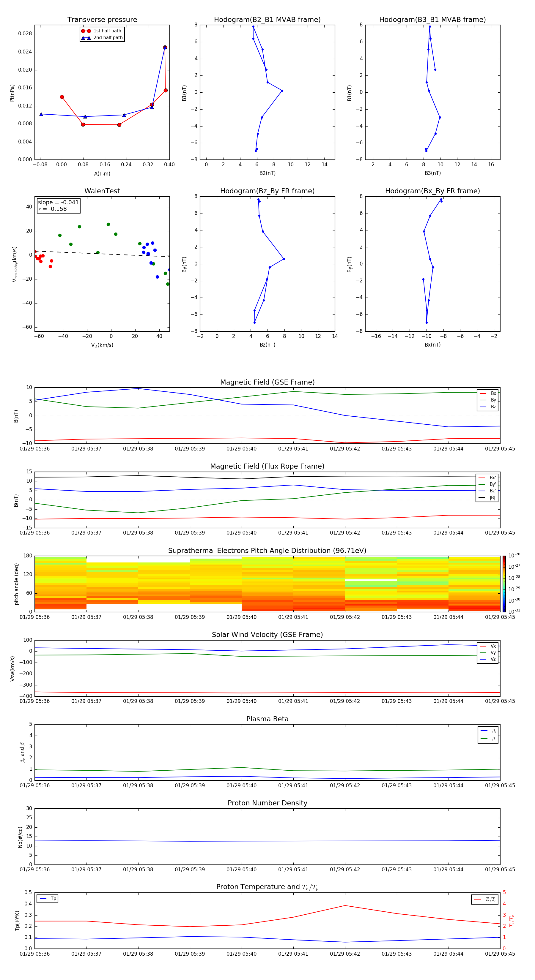Click the 'Pt(nPa)' y-axis label
Viewport: 535px width, 980px height.
[x=12, y=92]
